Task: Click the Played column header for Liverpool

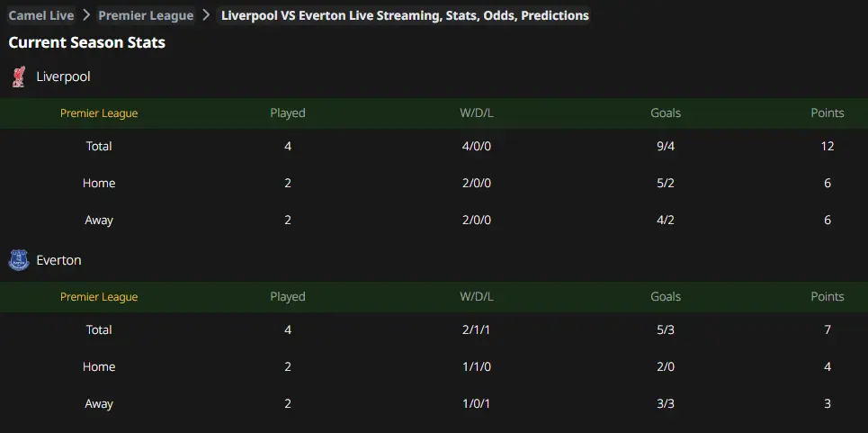Action: click(x=288, y=113)
